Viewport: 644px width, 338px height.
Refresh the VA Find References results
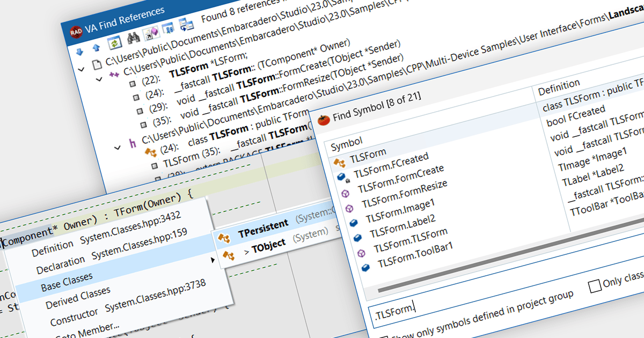(x=114, y=44)
